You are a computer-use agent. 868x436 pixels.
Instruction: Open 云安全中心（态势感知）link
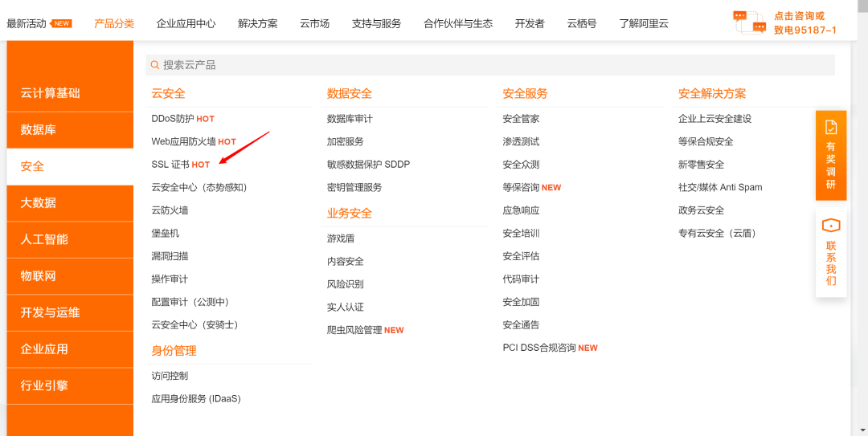coord(199,188)
